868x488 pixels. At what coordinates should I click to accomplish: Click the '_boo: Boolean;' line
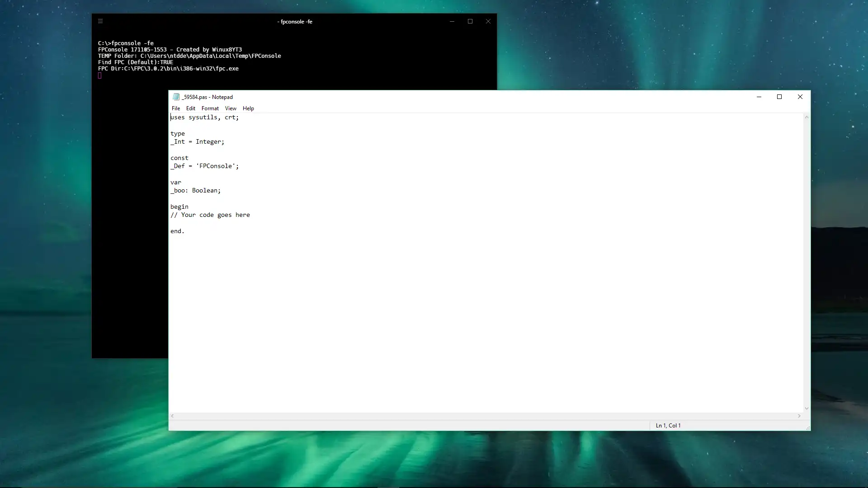(x=196, y=191)
